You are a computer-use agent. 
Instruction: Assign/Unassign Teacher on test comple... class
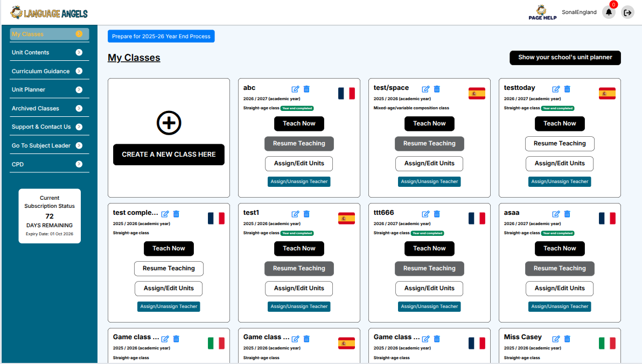pos(169,306)
